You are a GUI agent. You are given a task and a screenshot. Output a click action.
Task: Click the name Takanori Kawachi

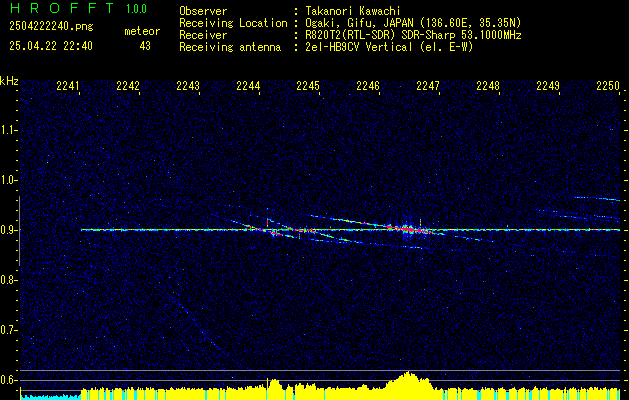pos(353,11)
